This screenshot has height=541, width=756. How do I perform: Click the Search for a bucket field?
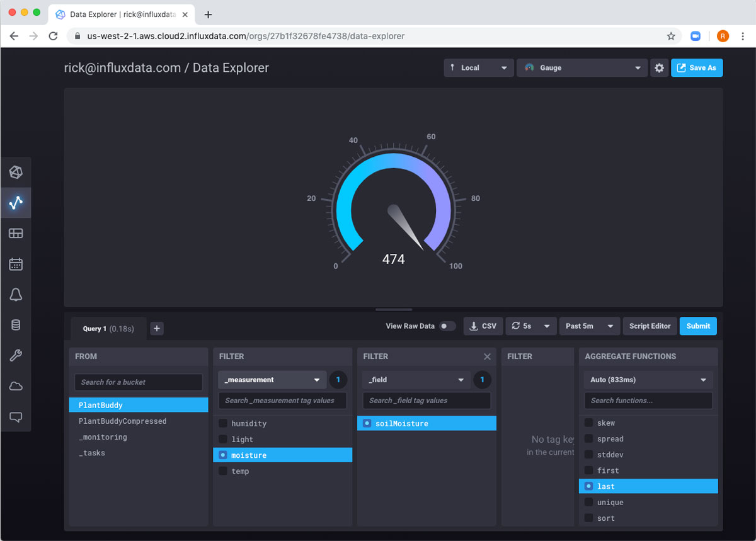point(139,382)
